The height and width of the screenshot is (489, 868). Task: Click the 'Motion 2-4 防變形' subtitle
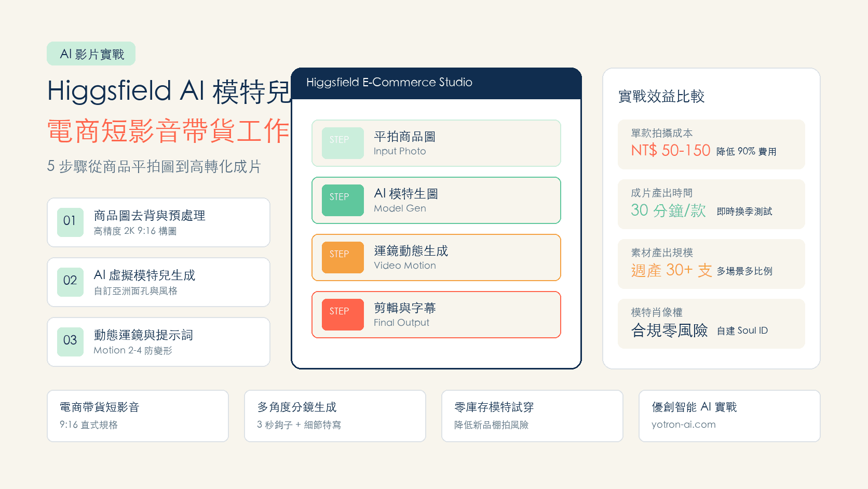tap(133, 350)
